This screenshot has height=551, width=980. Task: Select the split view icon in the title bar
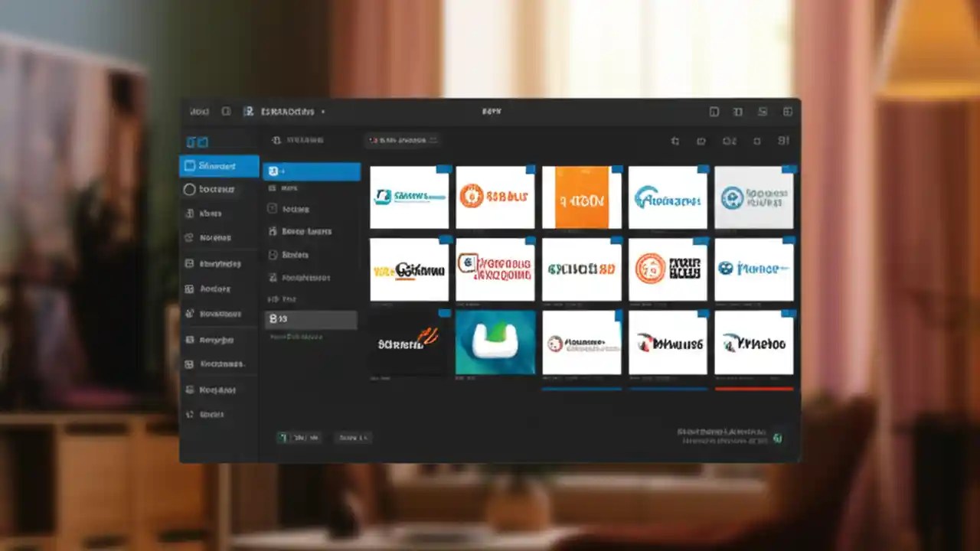tap(738, 111)
